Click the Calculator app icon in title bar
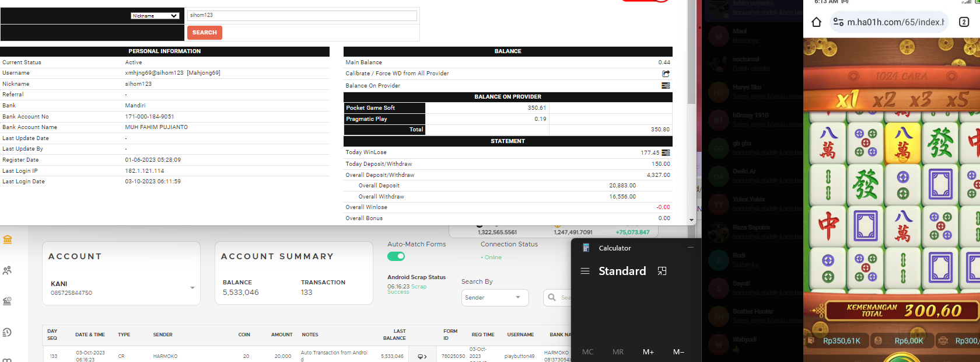Screen dimensions: 980x362 click(x=586, y=248)
